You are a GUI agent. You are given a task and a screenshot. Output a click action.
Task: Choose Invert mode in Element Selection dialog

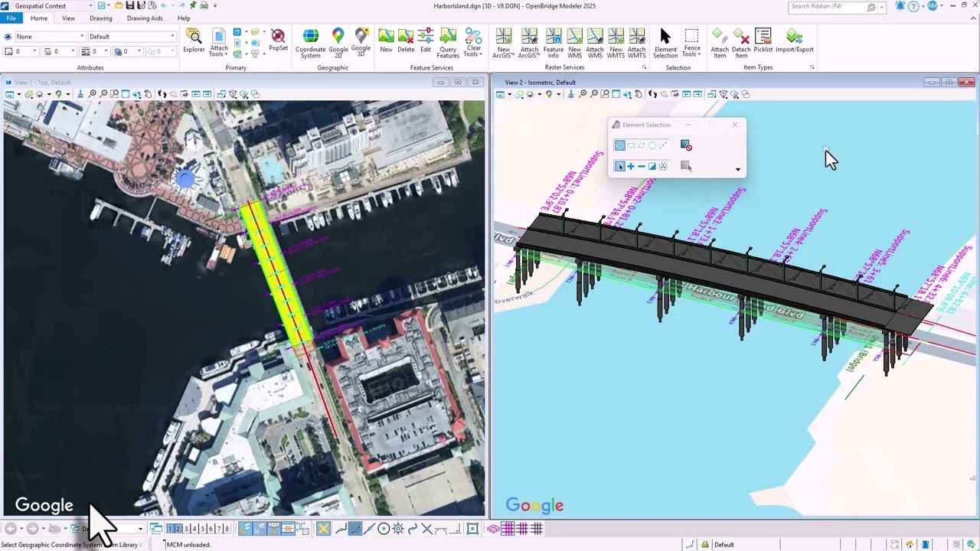click(x=652, y=166)
